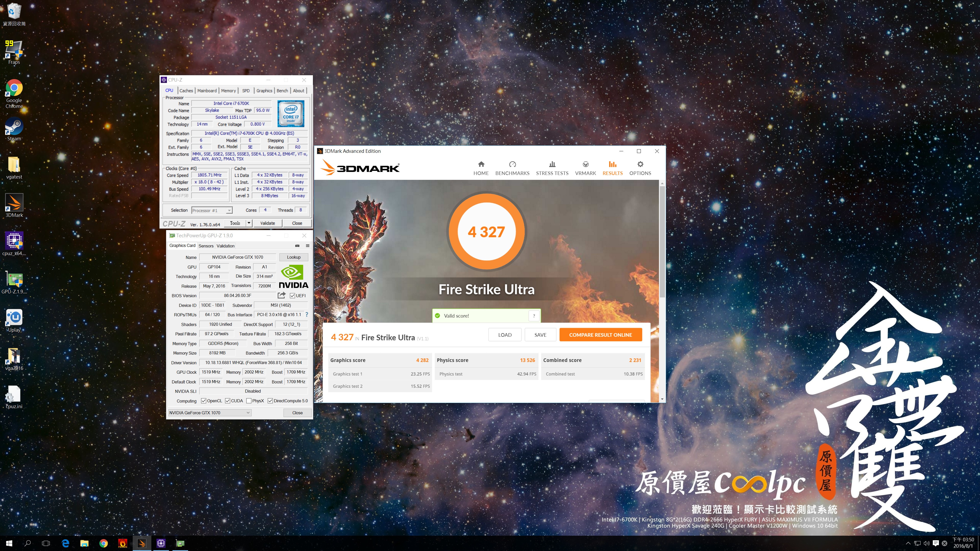Switch to CPU-Z Memory tab
The height and width of the screenshot is (551, 980).
click(228, 91)
